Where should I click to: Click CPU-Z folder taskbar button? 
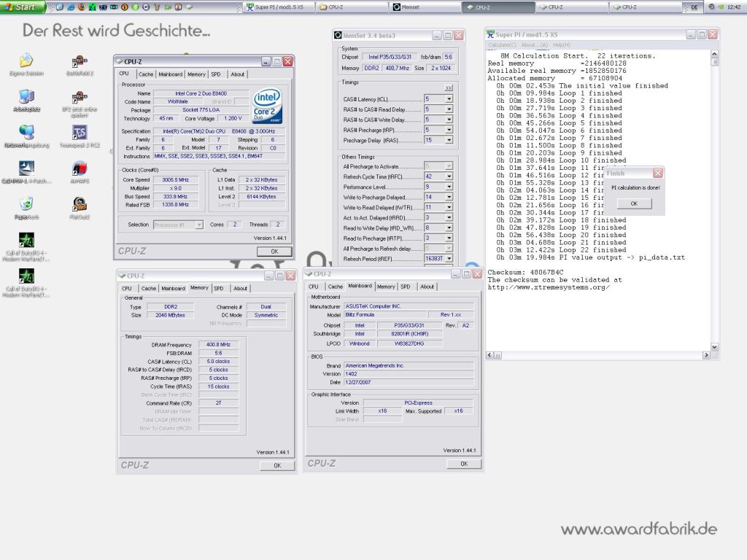point(352,7)
